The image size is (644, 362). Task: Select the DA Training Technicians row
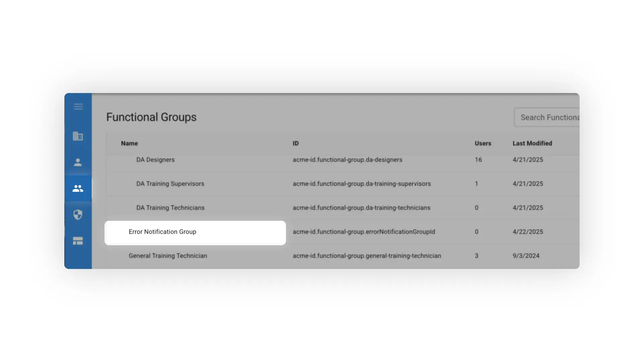point(170,207)
